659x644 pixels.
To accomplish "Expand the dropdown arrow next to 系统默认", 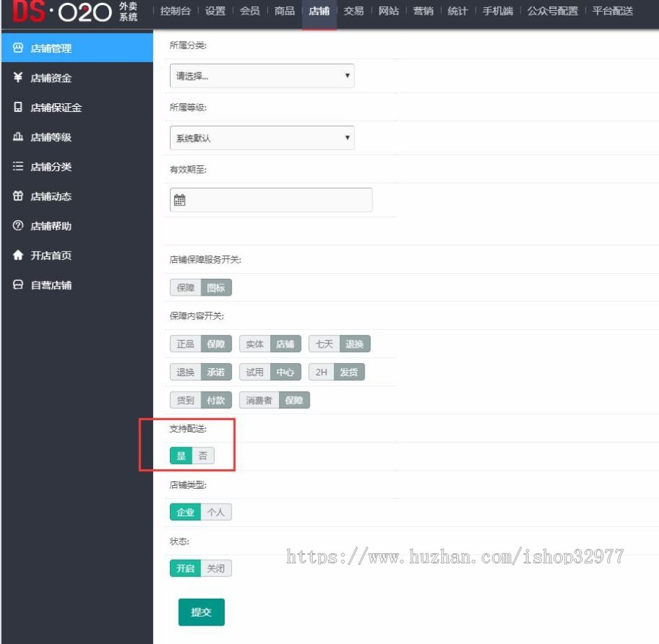I will pos(346,138).
